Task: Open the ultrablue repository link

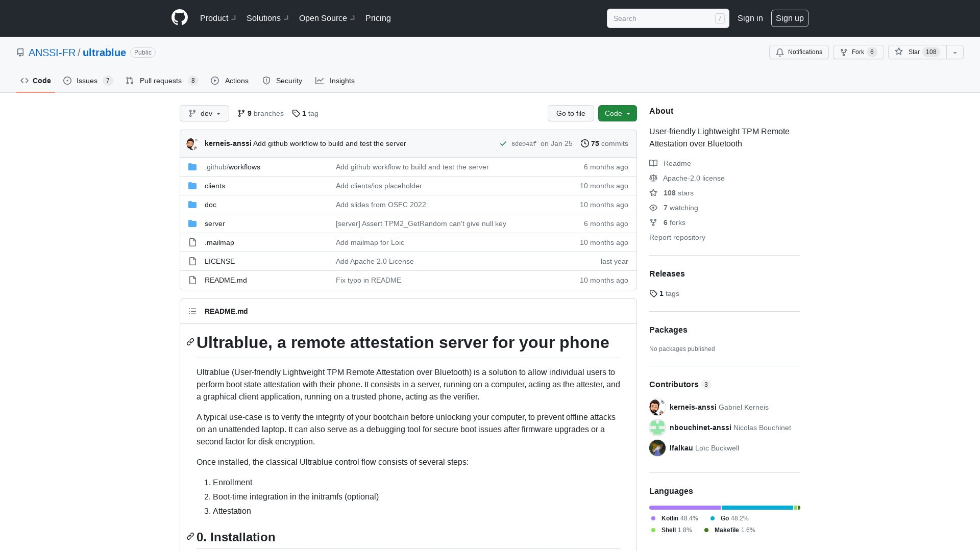Action: (104, 53)
